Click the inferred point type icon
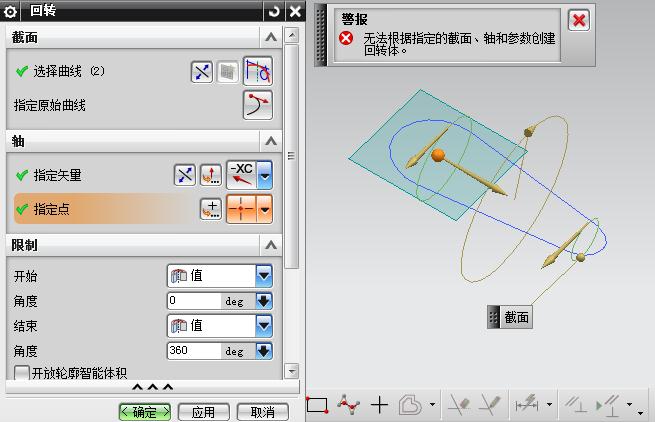This screenshot has width=655, height=422. [x=242, y=208]
